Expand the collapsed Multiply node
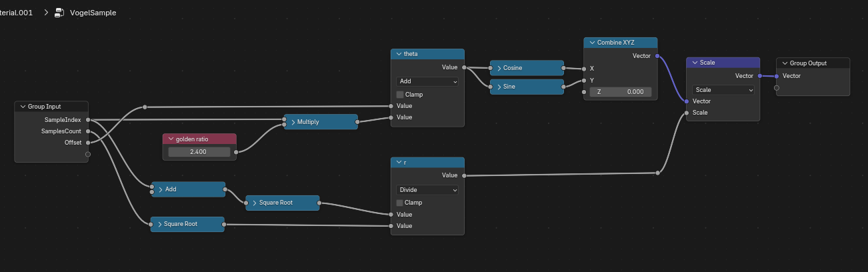 coord(291,122)
